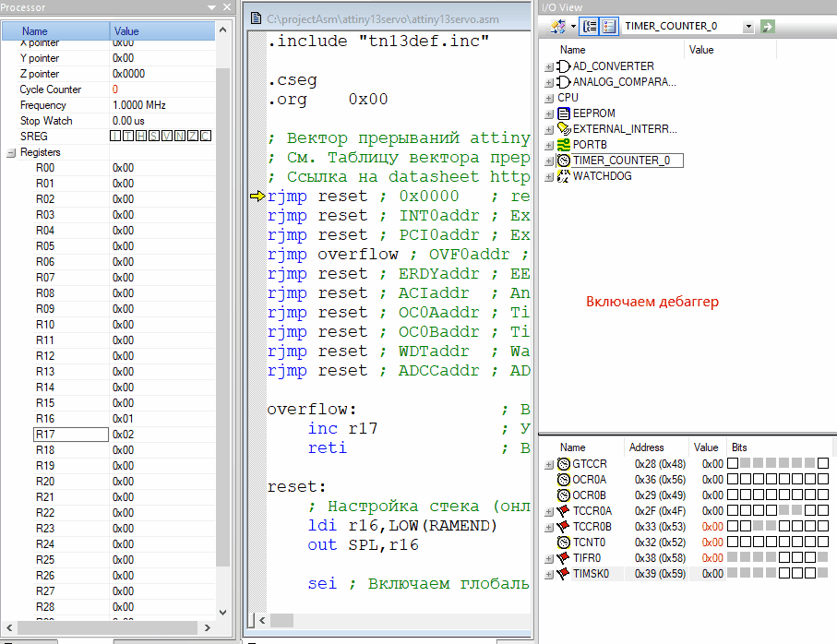The image size is (837, 644).
Task: Select the EEPROM module icon
Action: pyautogui.click(x=564, y=113)
